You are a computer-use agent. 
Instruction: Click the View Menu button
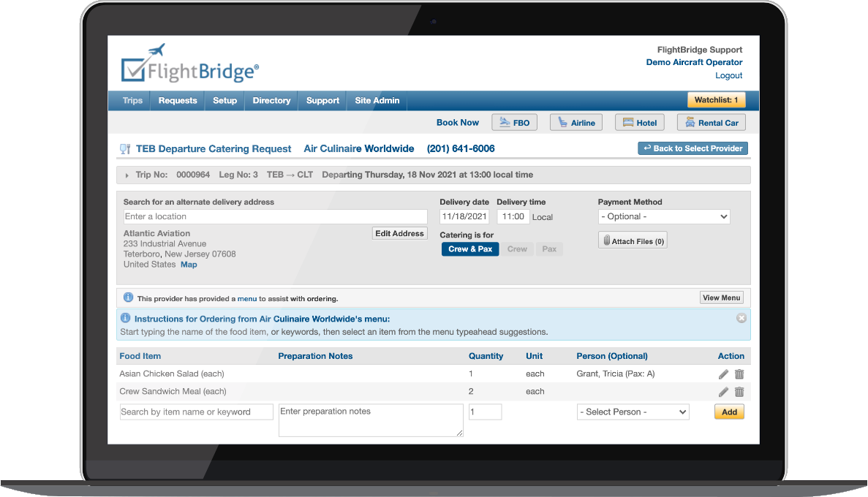(721, 297)
